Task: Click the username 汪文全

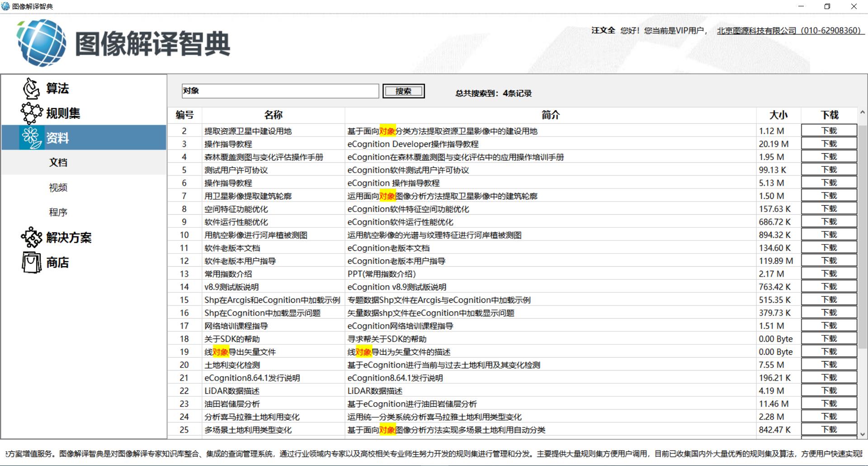Action: [603, 30]
